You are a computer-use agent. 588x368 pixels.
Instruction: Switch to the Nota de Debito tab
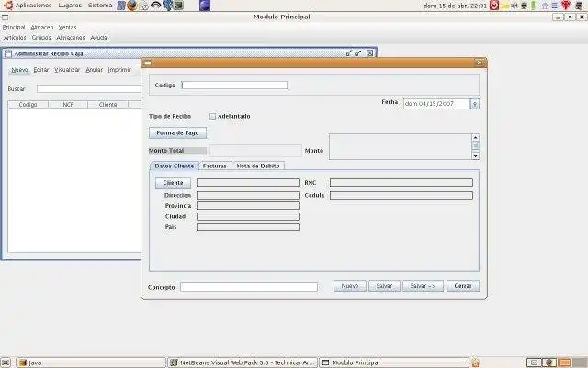coord(258,166)
